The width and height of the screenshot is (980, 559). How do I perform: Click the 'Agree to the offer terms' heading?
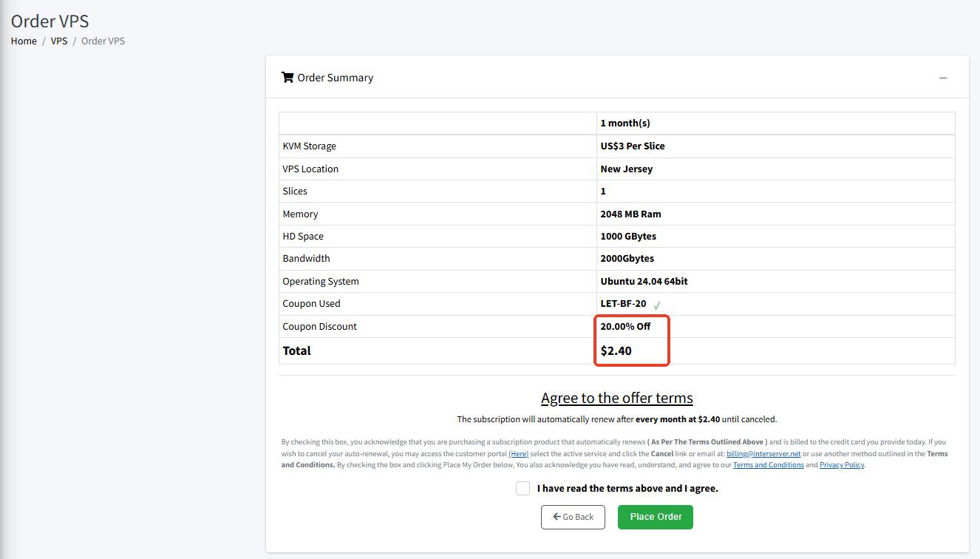(x=616, y=398)
